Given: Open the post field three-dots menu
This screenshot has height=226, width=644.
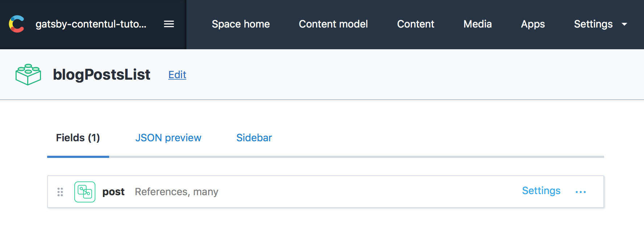Looking at the screenshot, I should click(x=581, y=192).
